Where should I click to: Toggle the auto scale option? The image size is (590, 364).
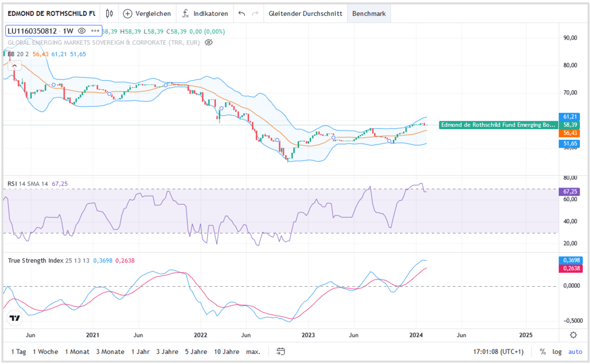click(575, 352)
